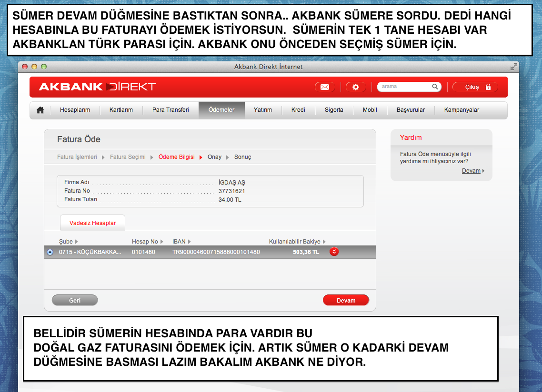Click the balance 503,36 TL
Image resolution: width=542 pixels, height=392 pixels.
[x=306, y=252]
